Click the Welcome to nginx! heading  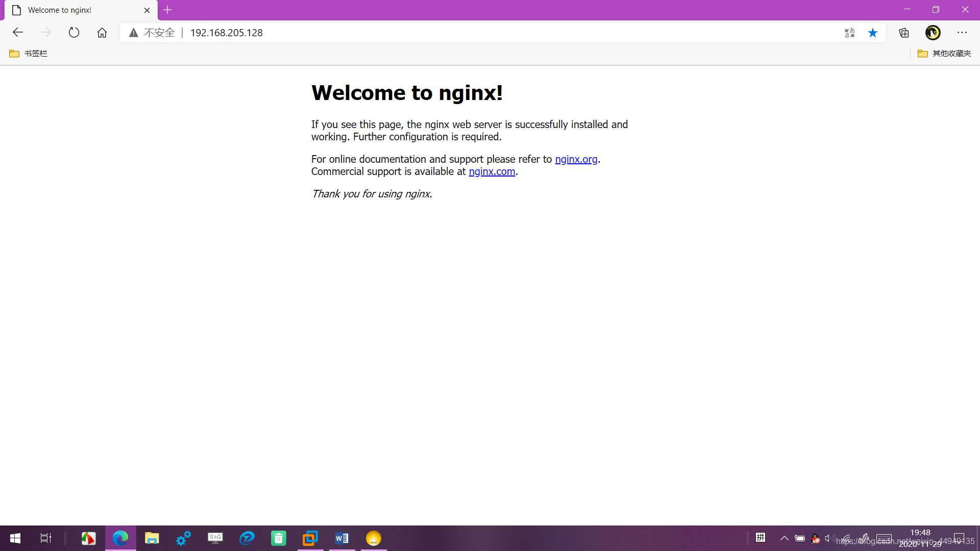407,93
